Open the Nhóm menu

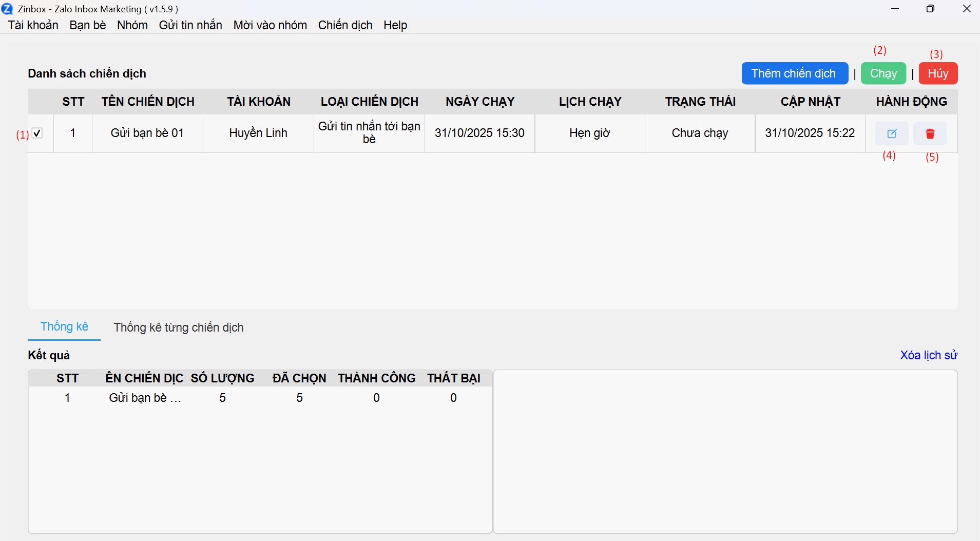132,25
